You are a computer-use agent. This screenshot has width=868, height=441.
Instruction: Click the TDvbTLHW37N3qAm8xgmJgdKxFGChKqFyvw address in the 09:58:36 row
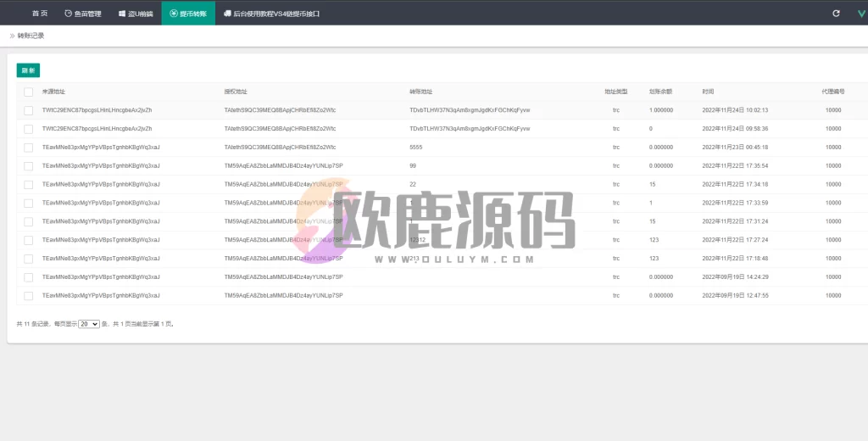[x=470, y=129]
